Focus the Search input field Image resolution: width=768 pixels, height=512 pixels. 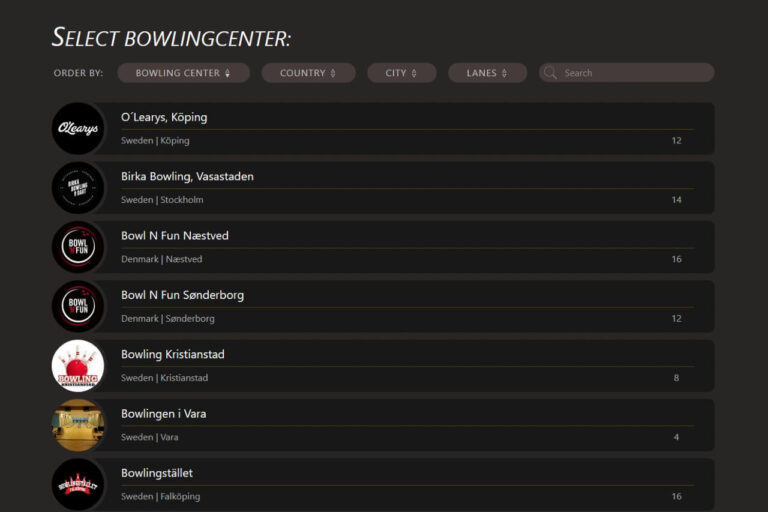635,73
